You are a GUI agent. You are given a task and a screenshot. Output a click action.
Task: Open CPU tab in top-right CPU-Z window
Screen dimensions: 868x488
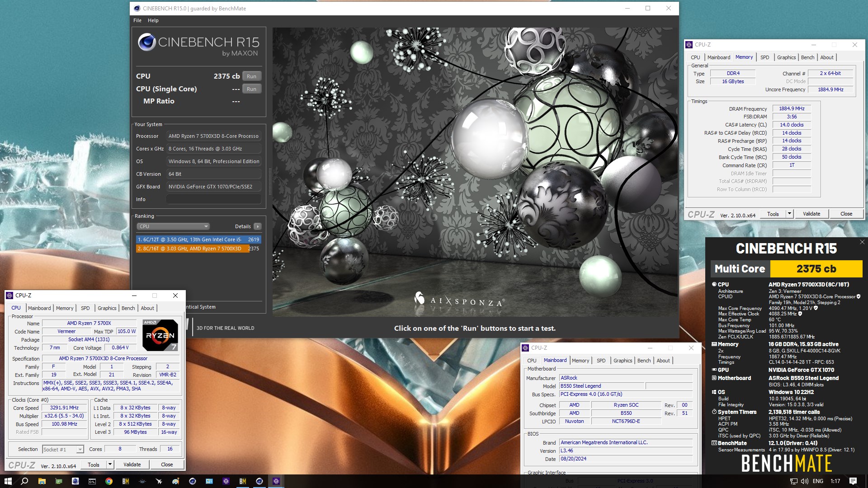[695, 57]
